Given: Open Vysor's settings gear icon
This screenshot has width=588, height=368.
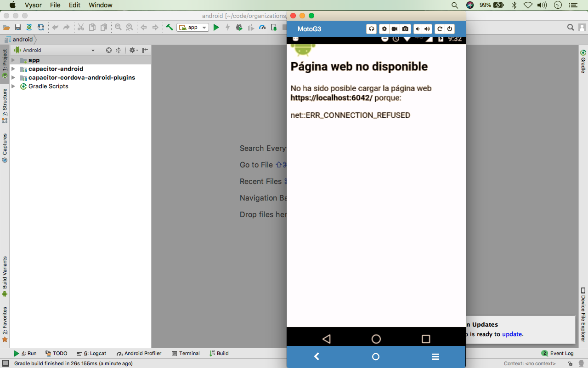Looking at the screenshot, I should pos(384,29).
